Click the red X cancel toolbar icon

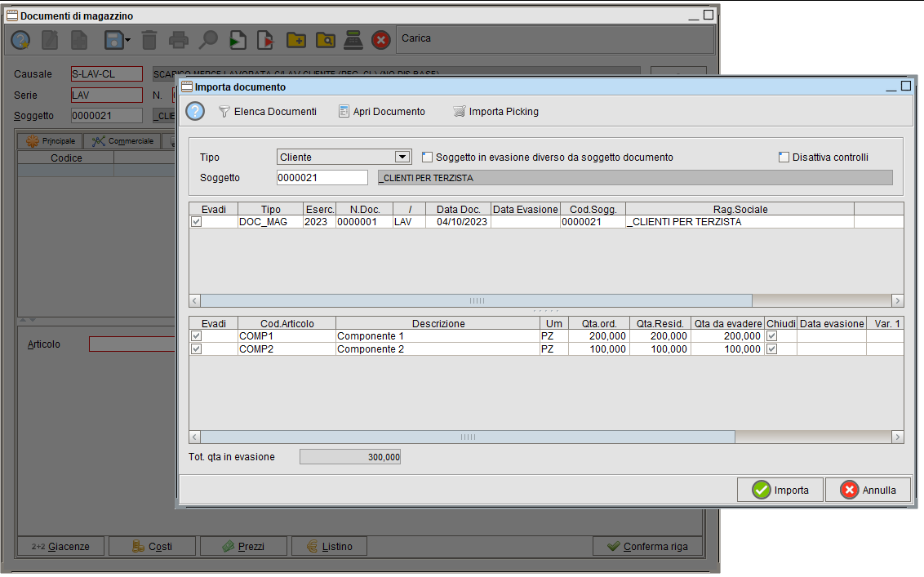tap(380, 39)
